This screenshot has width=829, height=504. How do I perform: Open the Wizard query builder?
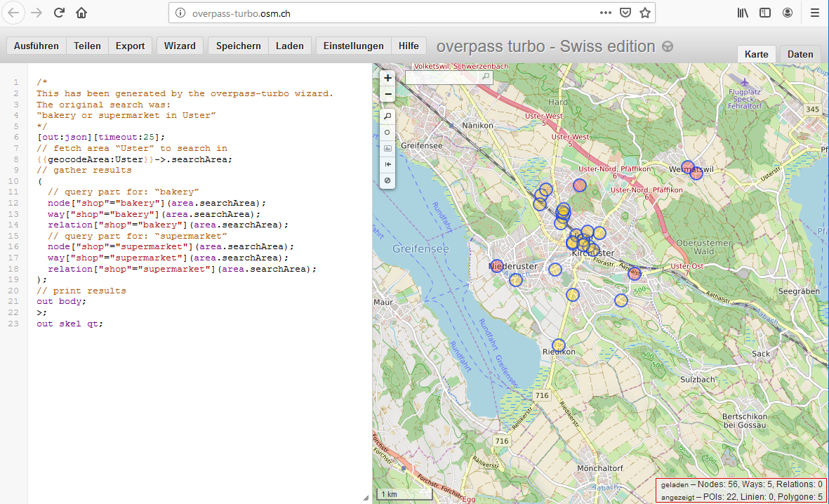pyautogui.click(x=180, y=46)
